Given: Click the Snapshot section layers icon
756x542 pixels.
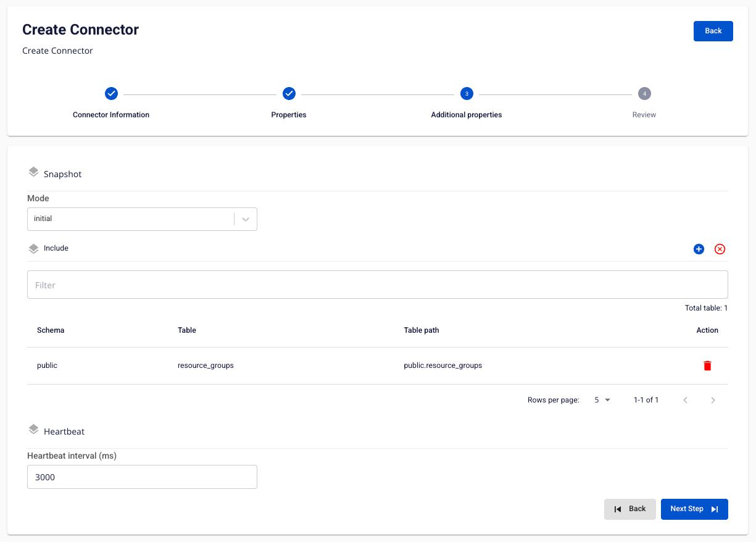Looking at the screenshot, I should point(33,172).
